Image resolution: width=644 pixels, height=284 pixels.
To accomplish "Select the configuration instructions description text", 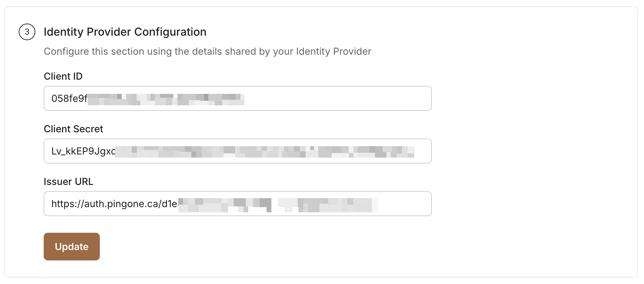I will pyautogui.click(x=207, y=51).
